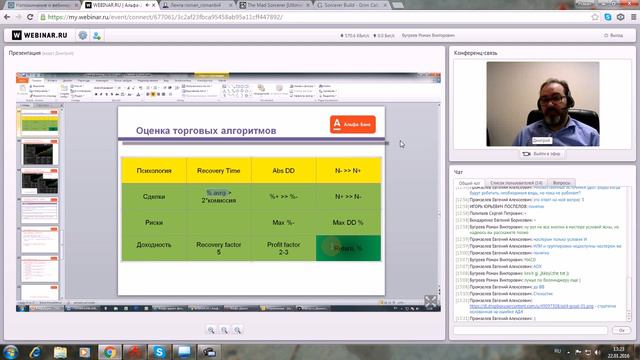
Task: Open the Skype extension icon in Chrome
Action: [x=608, y=17]
